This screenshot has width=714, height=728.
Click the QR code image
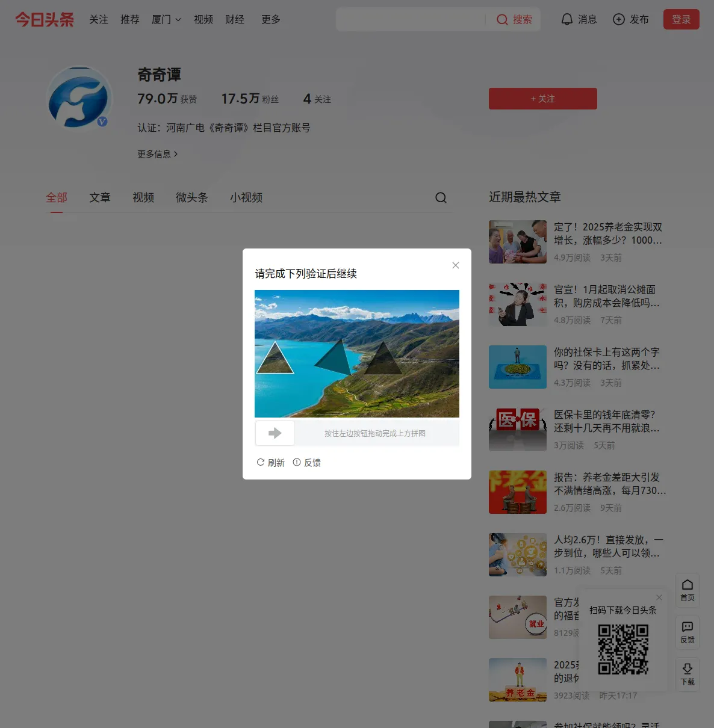pyautogui.click(x=623, y=649)
